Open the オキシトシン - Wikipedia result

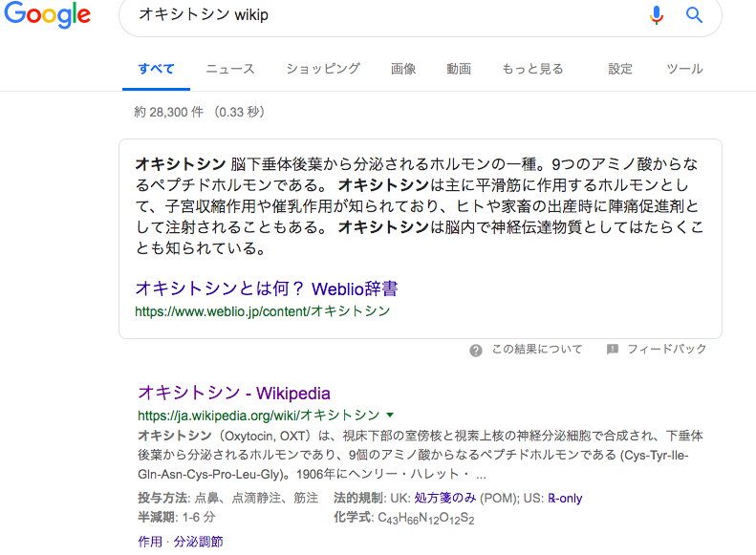click(x=234, y=393)
